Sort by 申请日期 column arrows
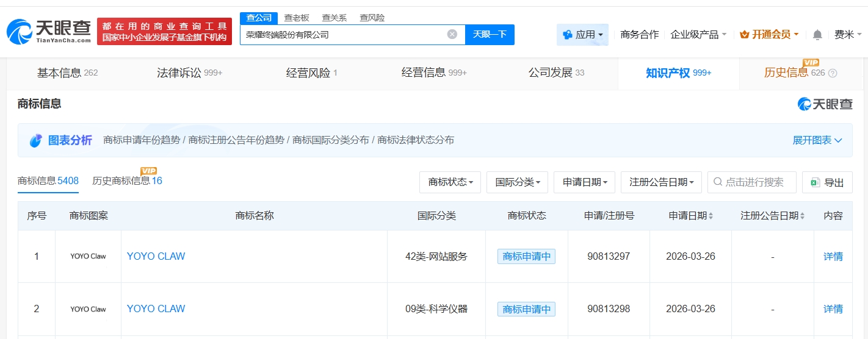Image resolution: width=868 pixels, height=339 pixels. (x=711, y=216)
